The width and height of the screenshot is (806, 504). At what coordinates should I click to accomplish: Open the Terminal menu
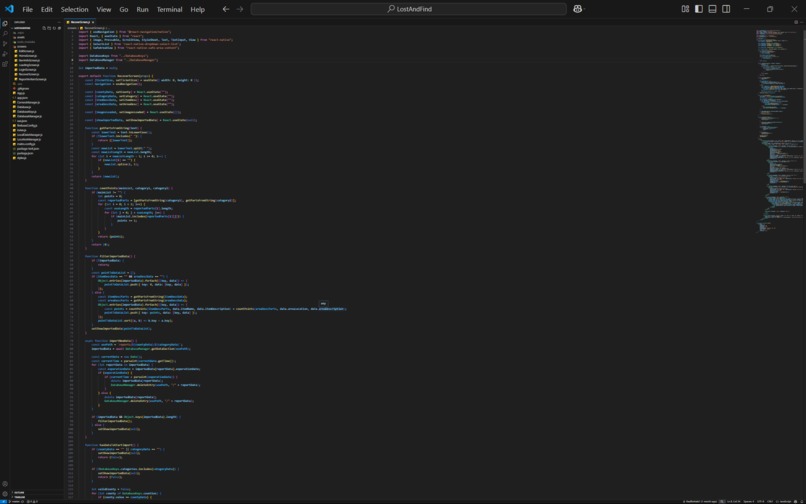pos(170,9)
